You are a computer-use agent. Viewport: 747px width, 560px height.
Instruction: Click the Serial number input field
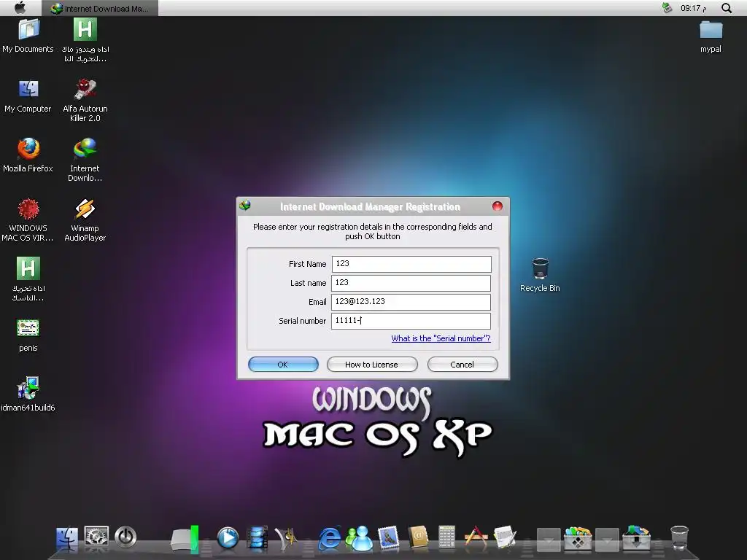pyautogui.click(x=411, y=321)
